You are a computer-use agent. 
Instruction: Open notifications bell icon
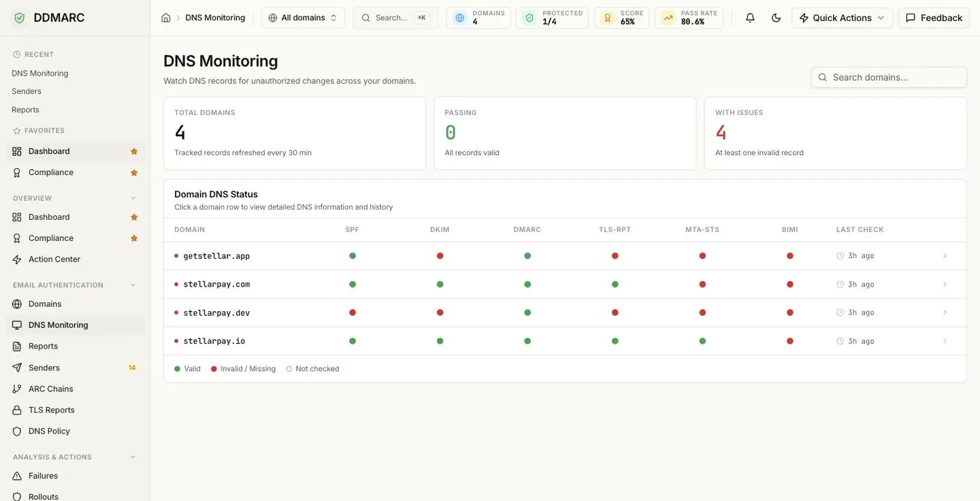(x=750, y=18)
